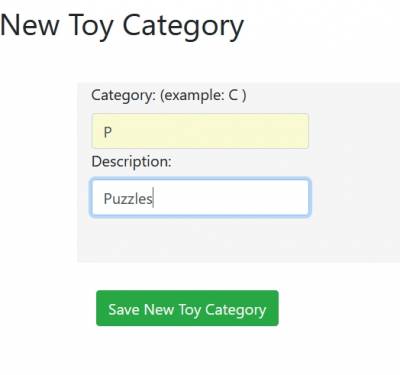The image size is (400, 375).
Task: Focus the Description input field
Action: tap(200, 198)
